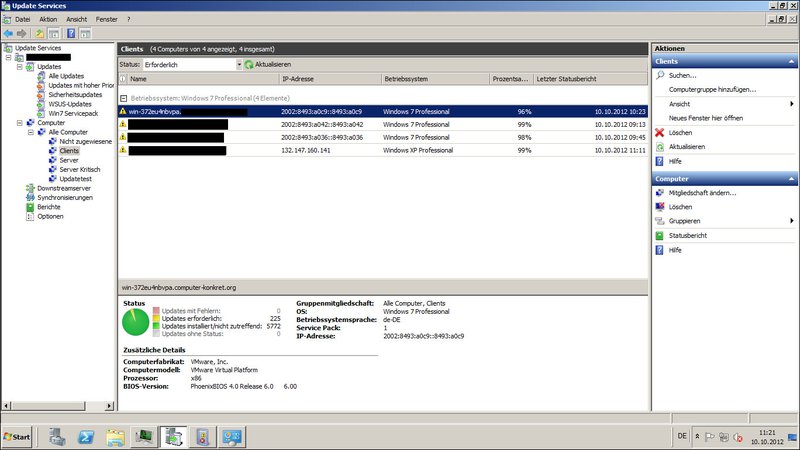Image resolution: width=800 pixels, height=450 pixels.
Task: Click green Aktualisieren refresh icon in filter bar
Action: [x=249, y=65]
